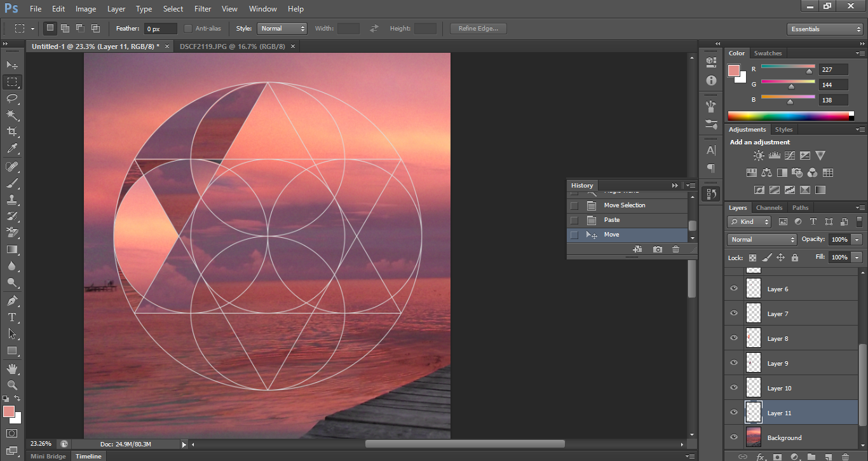Select the Lasso tool

point(12,99)
